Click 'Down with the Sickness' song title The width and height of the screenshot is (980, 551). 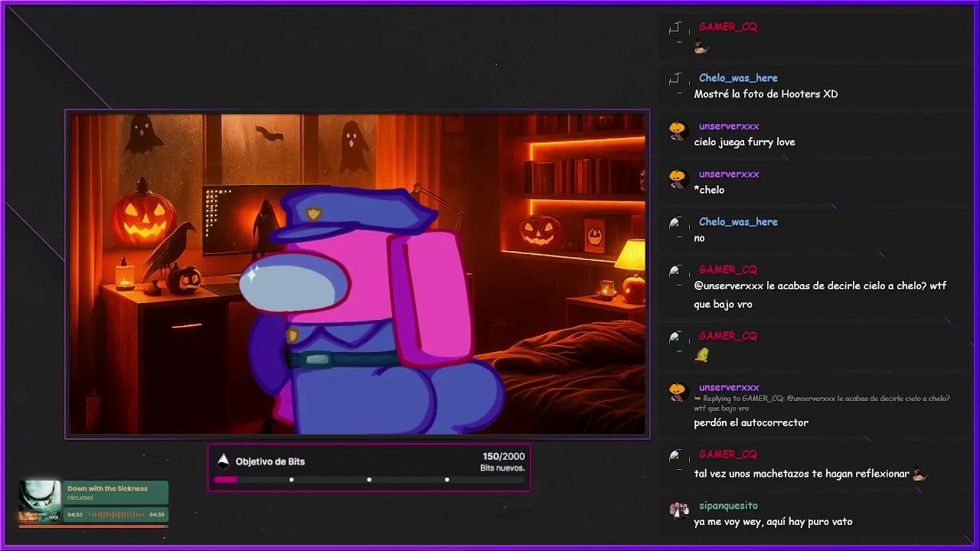click(107, 488)
